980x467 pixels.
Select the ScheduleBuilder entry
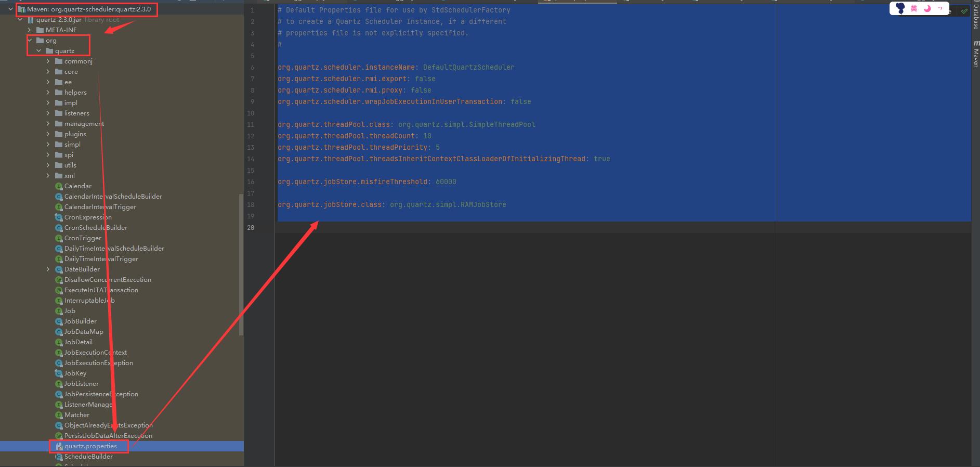[x=88, y=456]
